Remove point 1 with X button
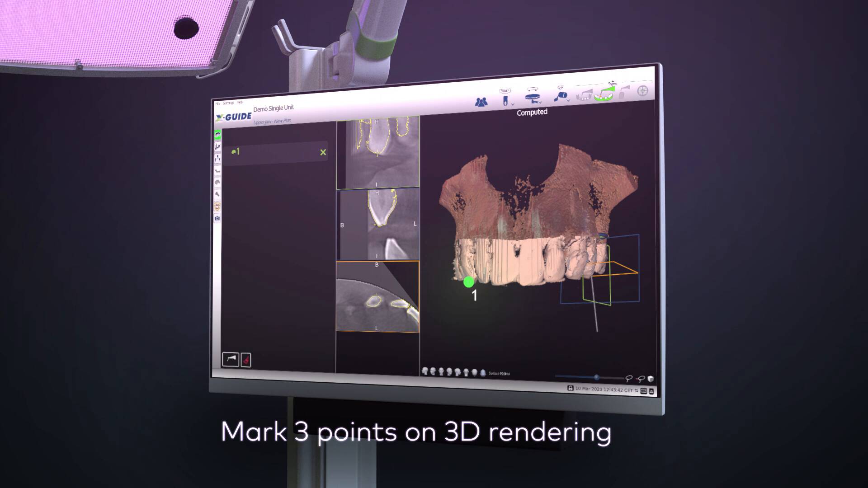Viewport: 868px width, 488px height. pyautogui.click(x=323, y=152)
